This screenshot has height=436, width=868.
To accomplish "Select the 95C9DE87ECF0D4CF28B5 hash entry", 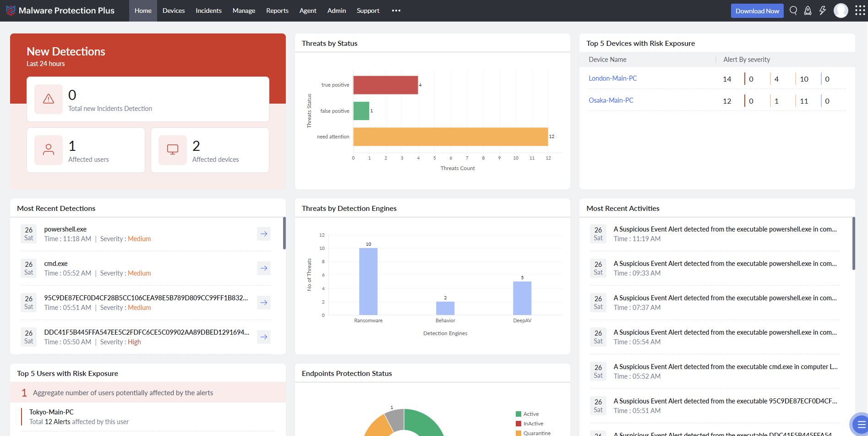I will click(x=146, y=303).
